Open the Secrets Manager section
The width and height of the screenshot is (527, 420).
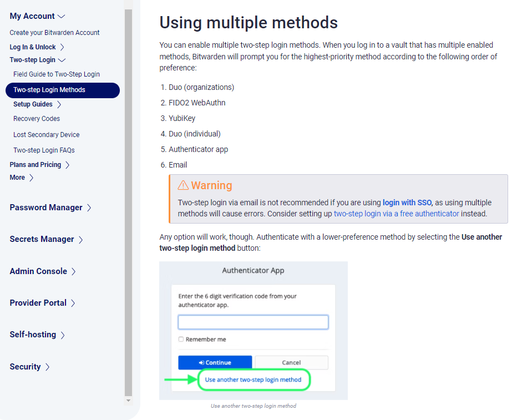[x=42, y=239]
